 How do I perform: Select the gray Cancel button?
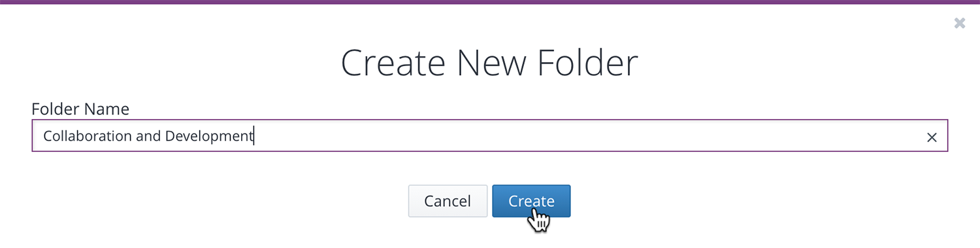448,201
